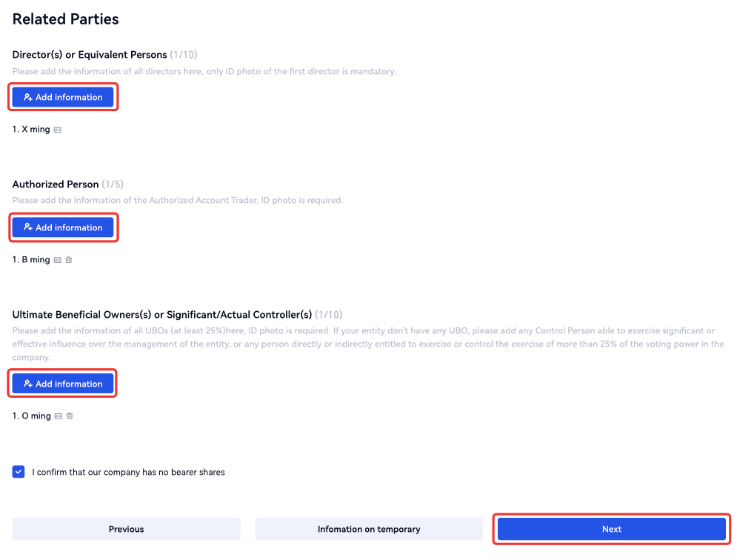Delete UBO O ming using trash icon

[70, 416]
